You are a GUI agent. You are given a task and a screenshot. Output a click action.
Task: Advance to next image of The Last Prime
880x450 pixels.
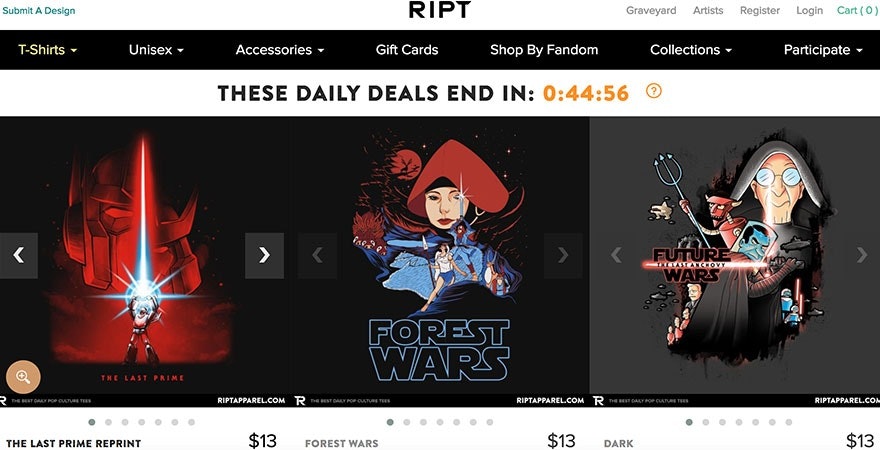tap(264, 255)
